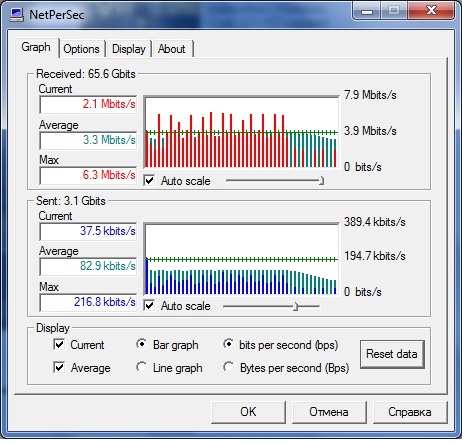Click the Sent Max 216.8 kbits/s field

(88, 302)
